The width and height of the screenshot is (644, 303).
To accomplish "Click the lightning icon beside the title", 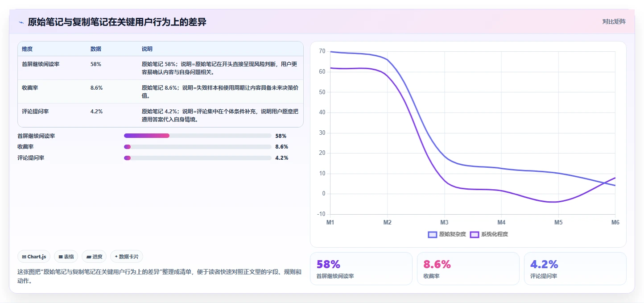I will pyautogui.click(x=21, y=22).
